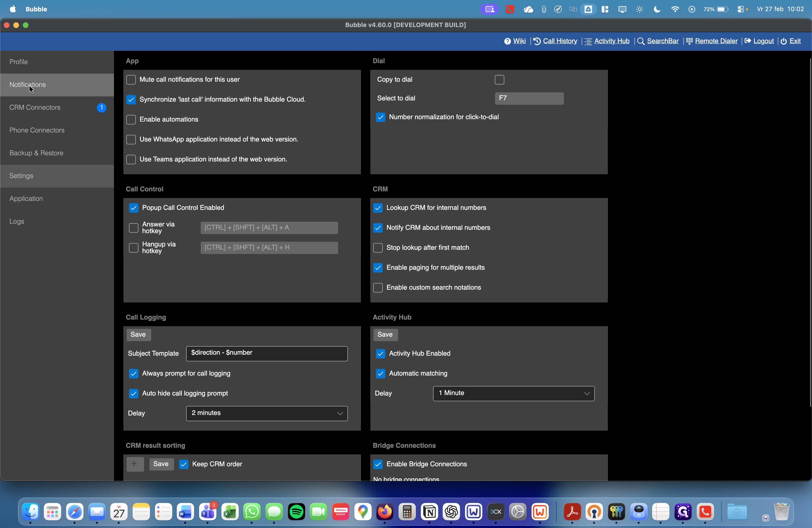
Task: Switch to the Backup & Restore section
Action: pos(36,153)
